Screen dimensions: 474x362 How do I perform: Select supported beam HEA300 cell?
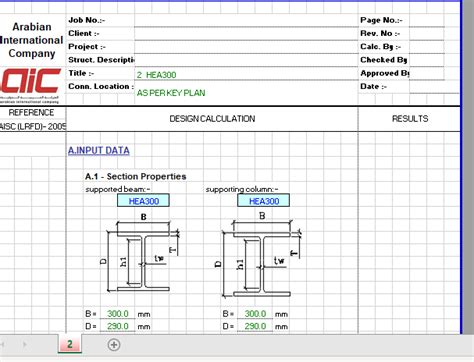143,201
